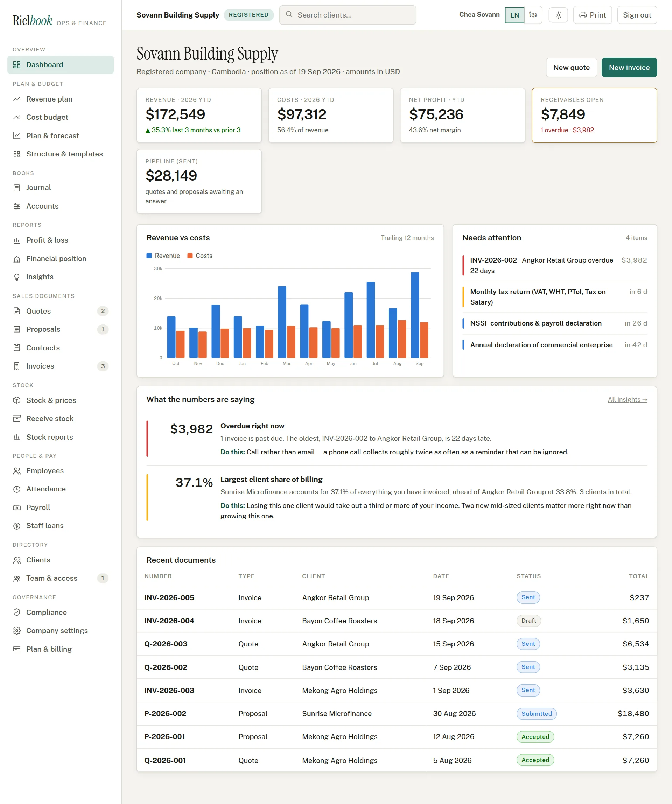Open Clients in the sidebar
The image size is (672, 804).
coord(61,560)
